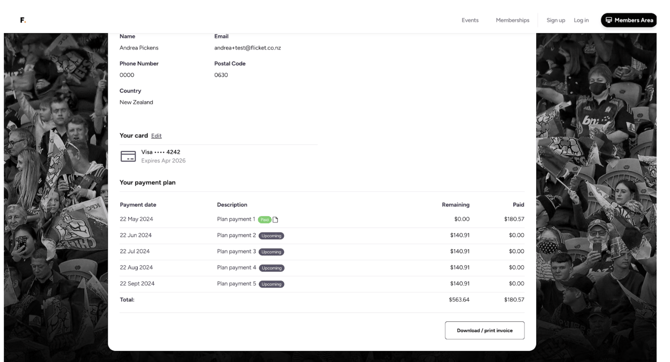Select the 22 Jun 2024 payment date
The height and width of the screenshot is (362, 670).
point(135,235)
